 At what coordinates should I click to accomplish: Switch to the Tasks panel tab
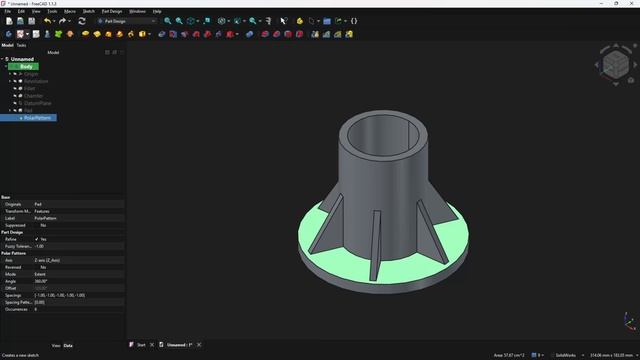click(x=21, y=45)
